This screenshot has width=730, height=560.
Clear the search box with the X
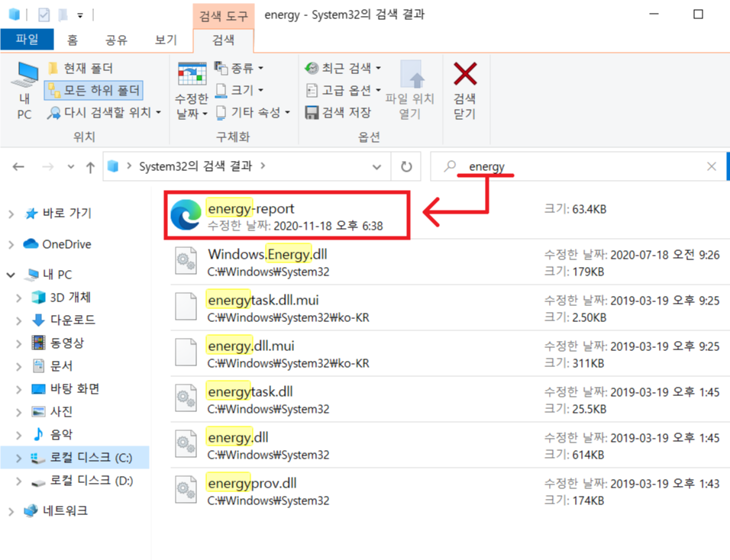click(x=711, y=166)
